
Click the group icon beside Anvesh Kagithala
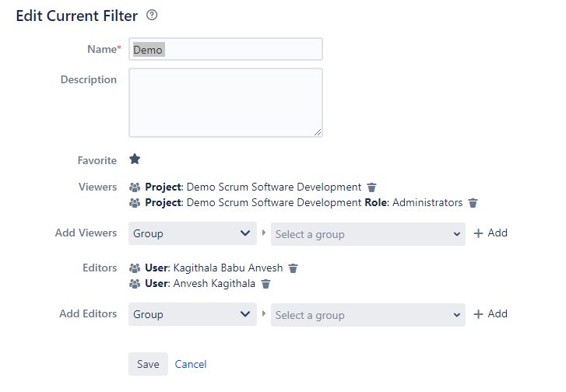[x=135, y=284]
